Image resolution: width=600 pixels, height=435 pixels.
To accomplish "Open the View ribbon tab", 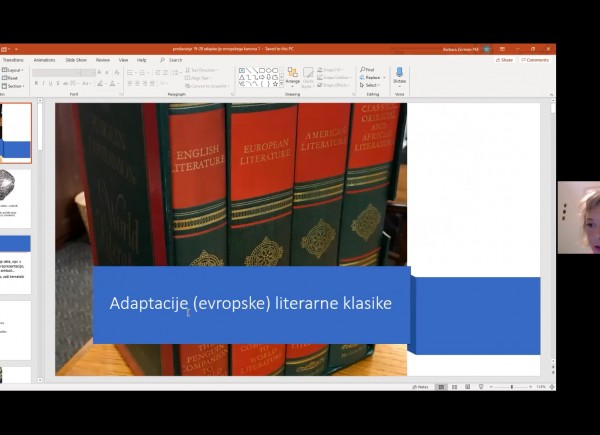I will pyautogui.click(x=123, y=60).
